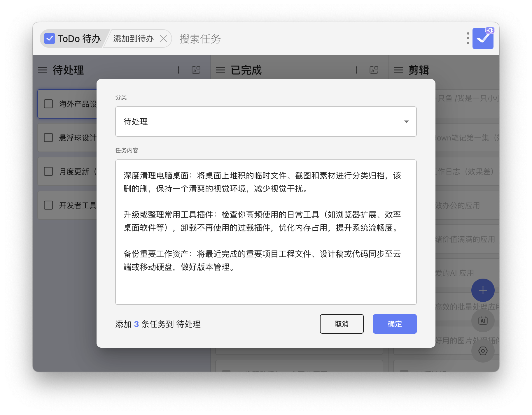Check the 开发者工具 task checkbox
The image size is (532, 415).
pyautogui.click(x=48, y=205)
